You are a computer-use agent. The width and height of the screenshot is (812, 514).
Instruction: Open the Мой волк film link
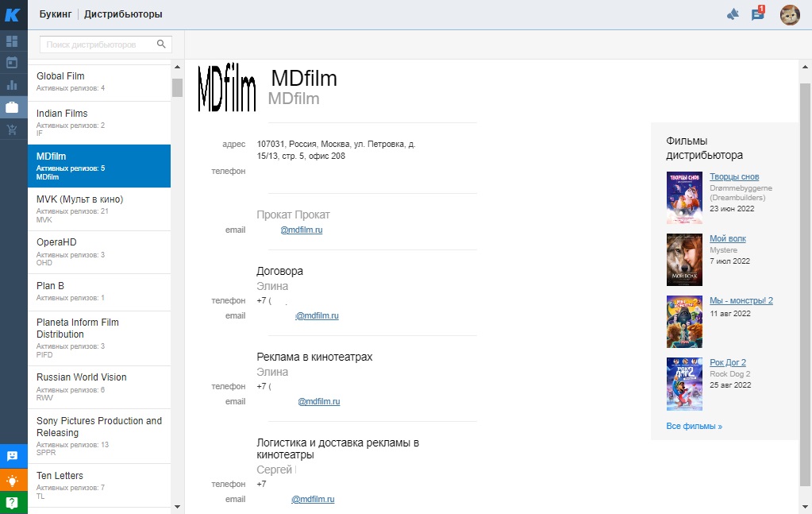tap(728, 238)
